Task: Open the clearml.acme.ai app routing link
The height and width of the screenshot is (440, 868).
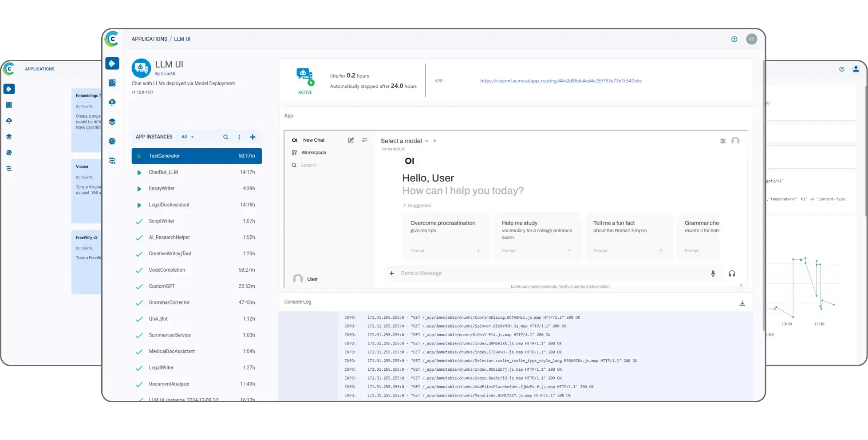Action: (x=561, y=81)
